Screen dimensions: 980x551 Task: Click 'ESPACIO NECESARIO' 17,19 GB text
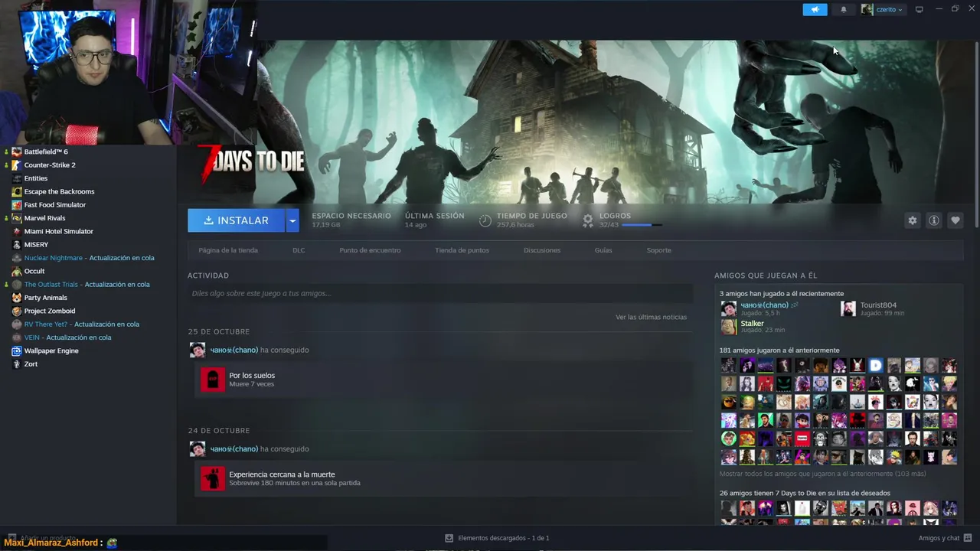click(x=351, y=220)
